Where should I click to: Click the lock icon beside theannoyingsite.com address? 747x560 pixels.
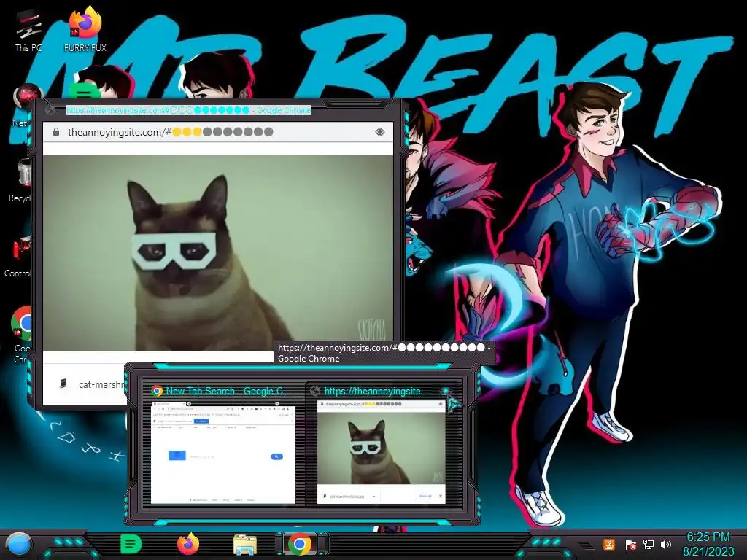pos(56,132)
